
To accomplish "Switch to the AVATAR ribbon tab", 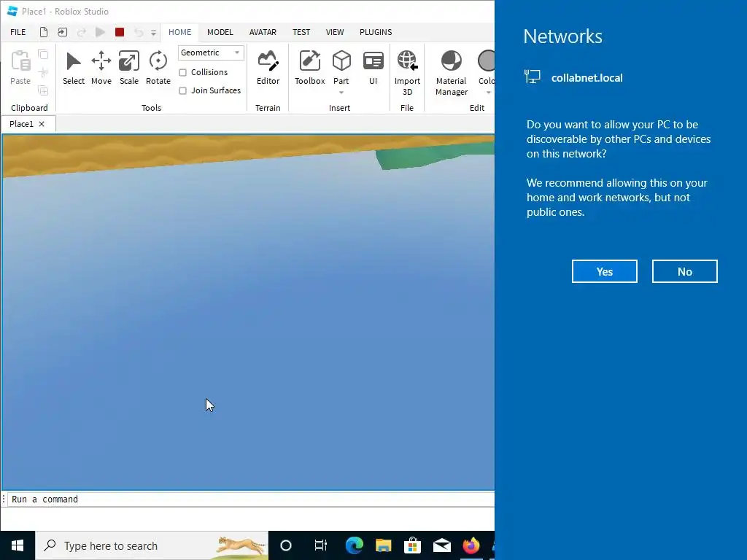I will pyautogui.click(x=263, y=32).
